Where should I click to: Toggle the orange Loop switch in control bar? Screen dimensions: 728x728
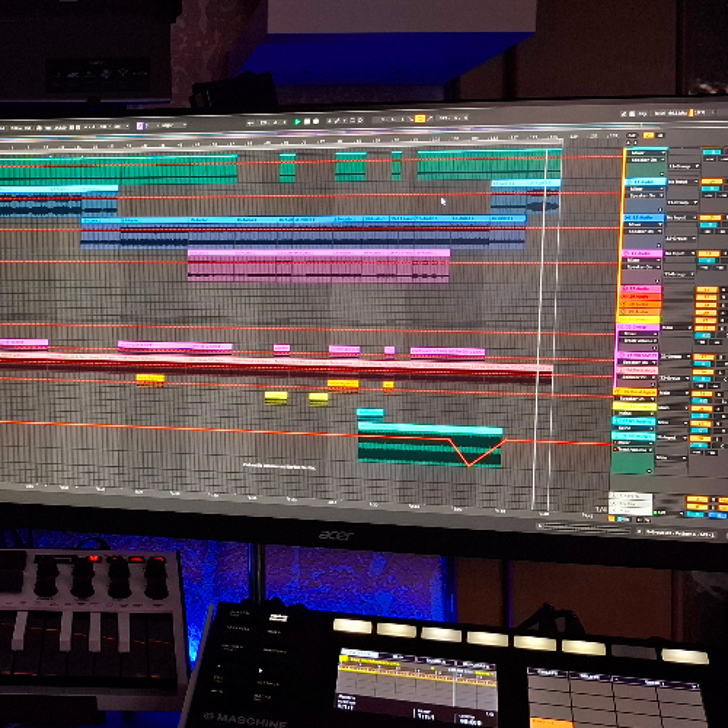click(x=420, y=119)
